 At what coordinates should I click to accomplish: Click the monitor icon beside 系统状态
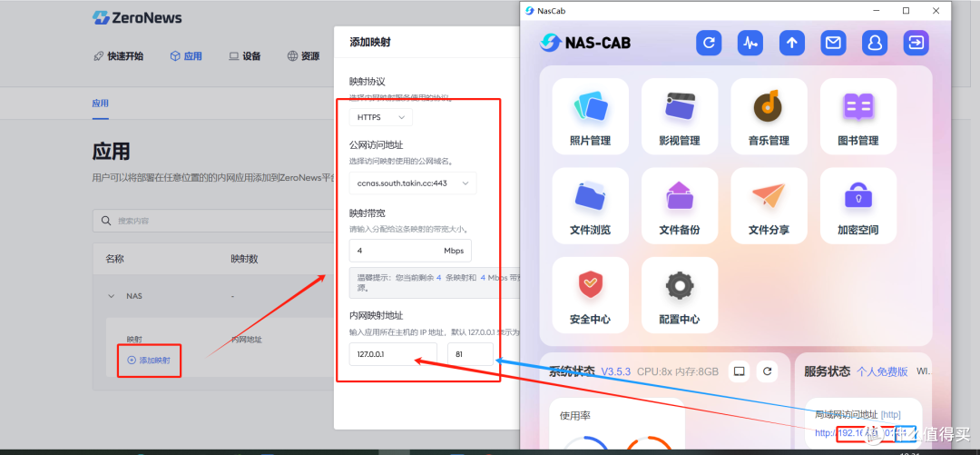739,371
